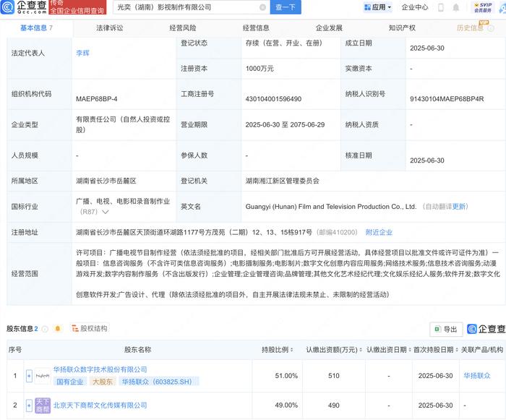Click 注册资本 value 1000万元
Screen dimensions: 506x420
click(260, 69)
